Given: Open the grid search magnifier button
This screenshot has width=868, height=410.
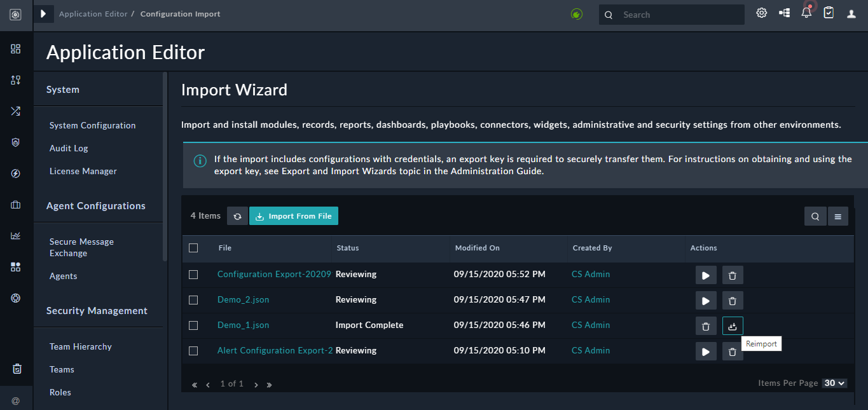Looking at the screenshot, I should (815, 217).
